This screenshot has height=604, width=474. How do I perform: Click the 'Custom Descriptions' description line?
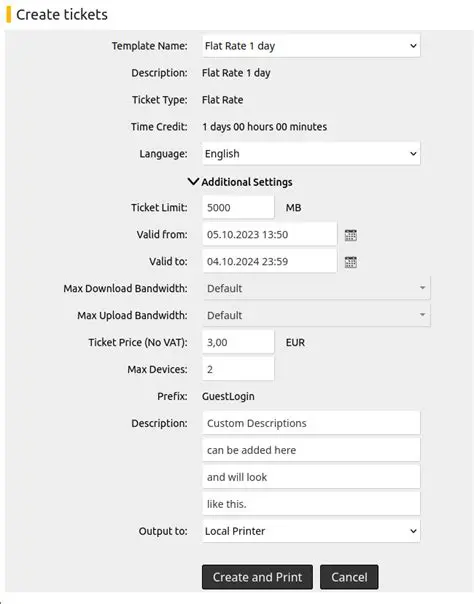tap(311, 423)
